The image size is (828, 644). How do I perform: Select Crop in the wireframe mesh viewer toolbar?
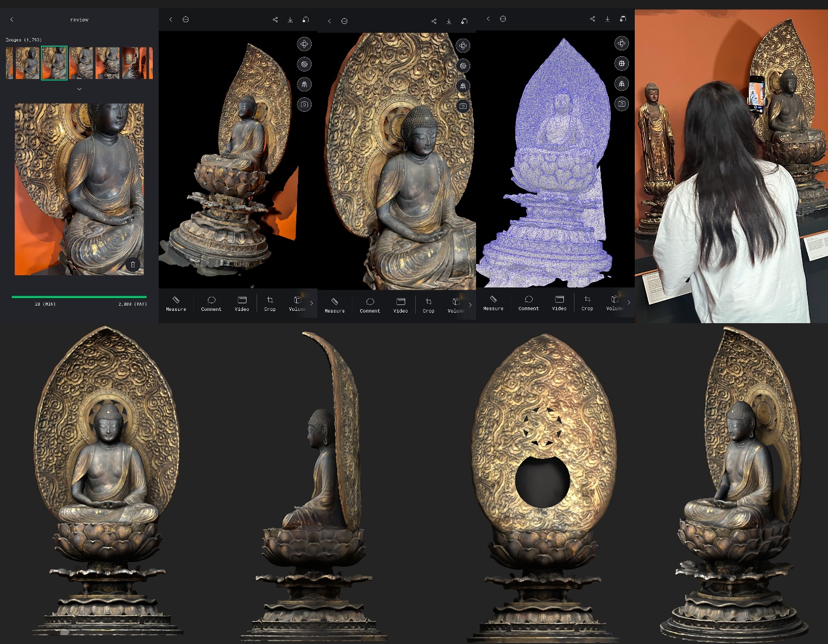587,303
